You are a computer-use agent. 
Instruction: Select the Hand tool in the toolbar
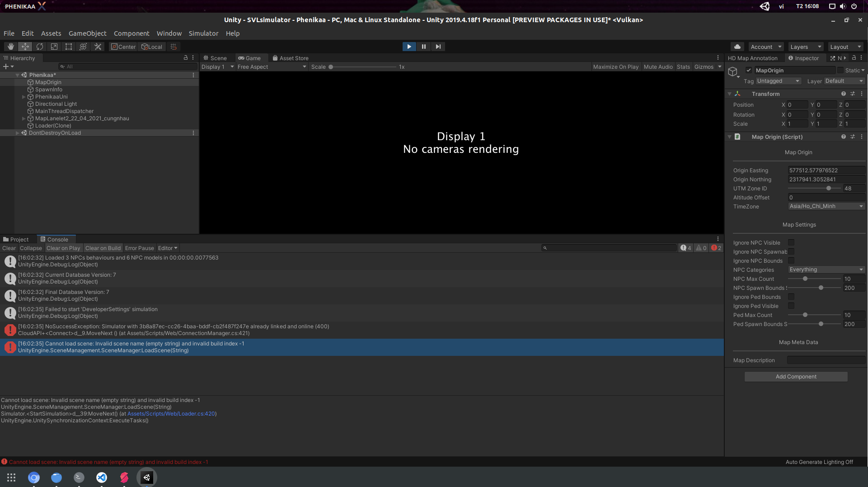point(10,46)
